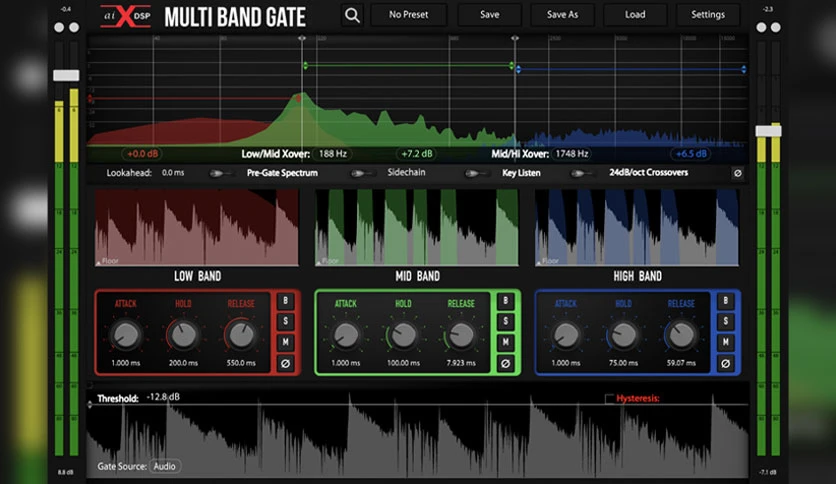Click the Low/Mid crossover handle above the spectrum

pyautogui.click(x=302, y=38)
